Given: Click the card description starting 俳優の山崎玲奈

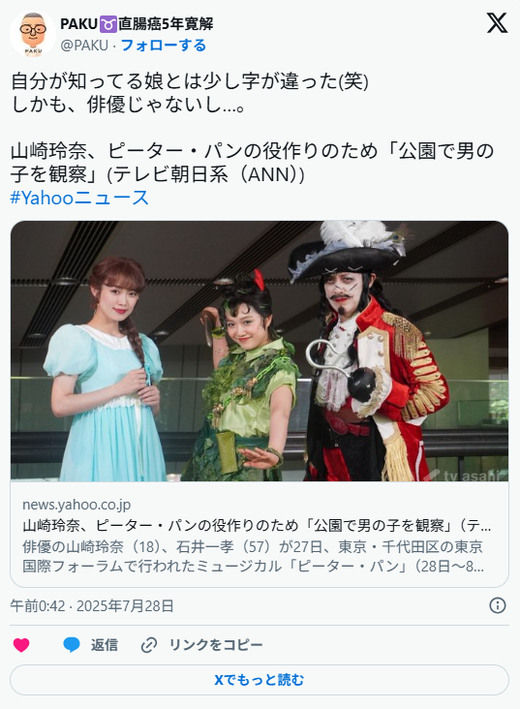Looking at the screenshot, I should click(253, 556).
